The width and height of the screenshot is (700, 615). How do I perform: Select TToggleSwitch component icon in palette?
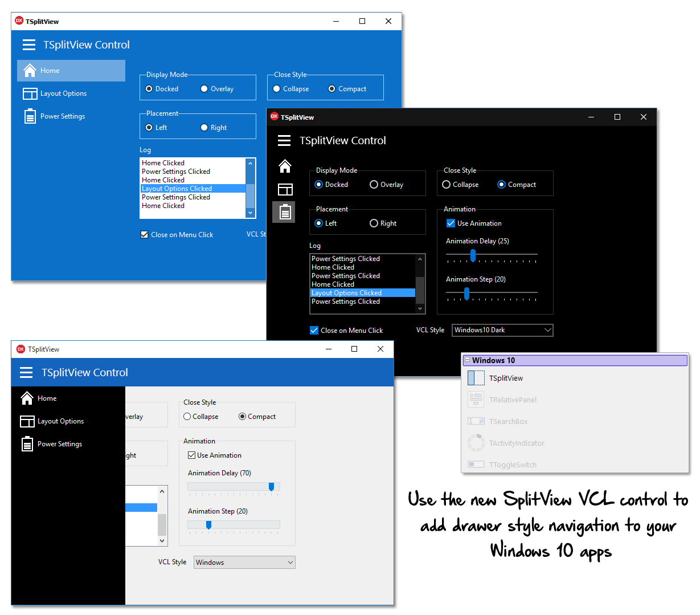click(x=476, y=465)
